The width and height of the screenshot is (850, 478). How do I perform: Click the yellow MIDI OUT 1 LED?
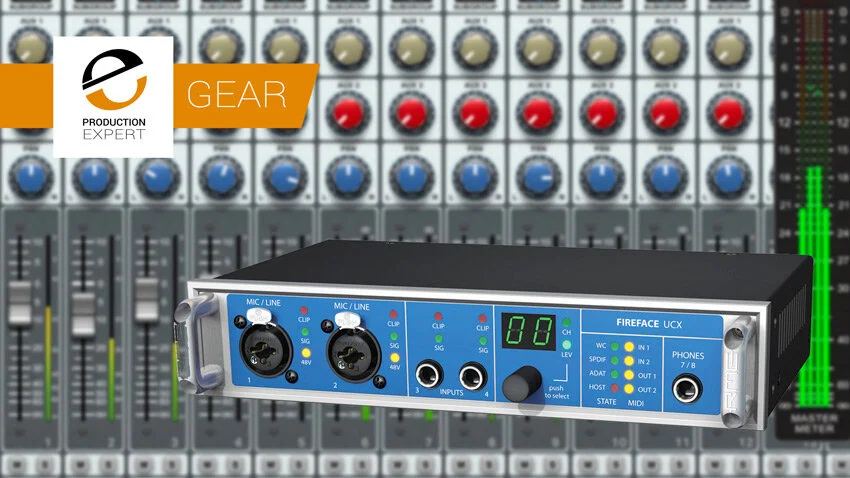click(629, 375)
